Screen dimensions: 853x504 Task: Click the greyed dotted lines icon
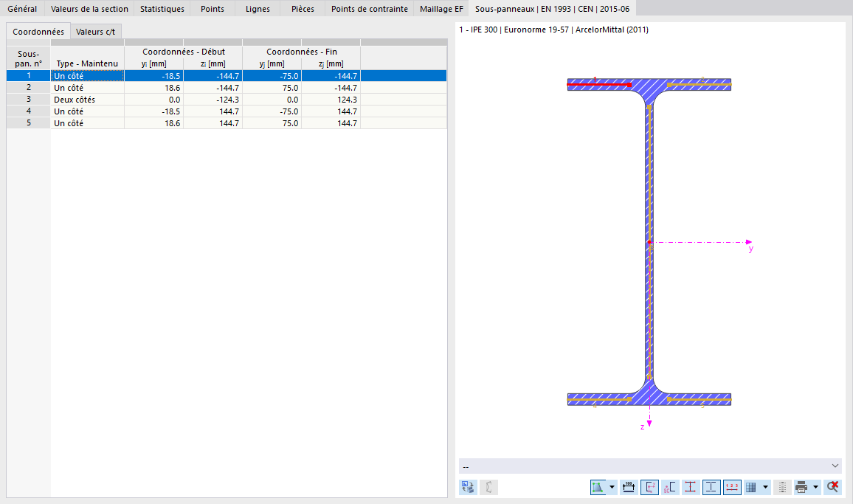click(782, 487)
